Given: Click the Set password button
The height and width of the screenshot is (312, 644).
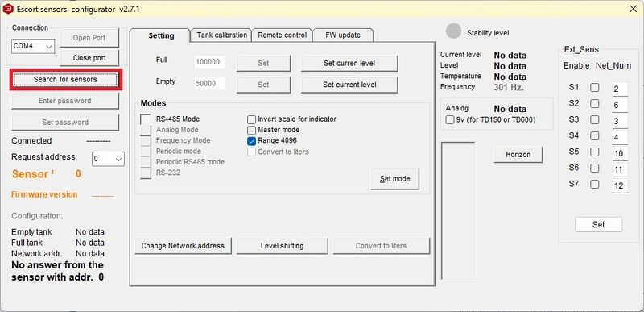Looking at the screenshot, I should coord(65,122).
